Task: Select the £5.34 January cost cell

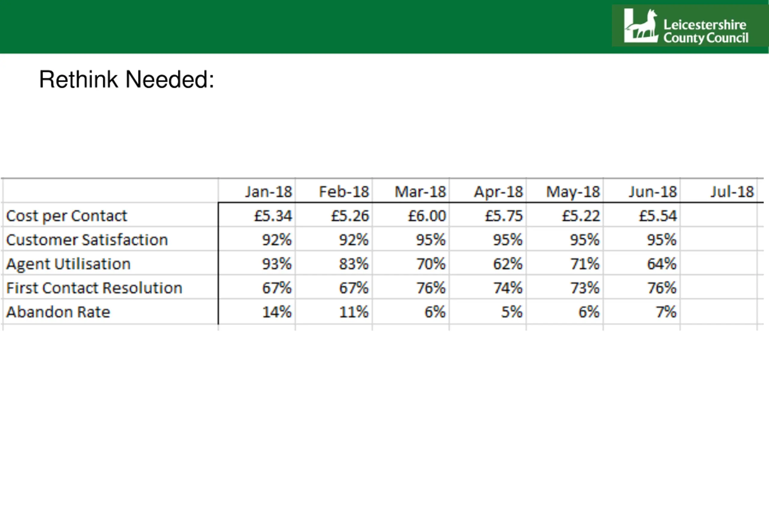Action: tap(257, 215)
